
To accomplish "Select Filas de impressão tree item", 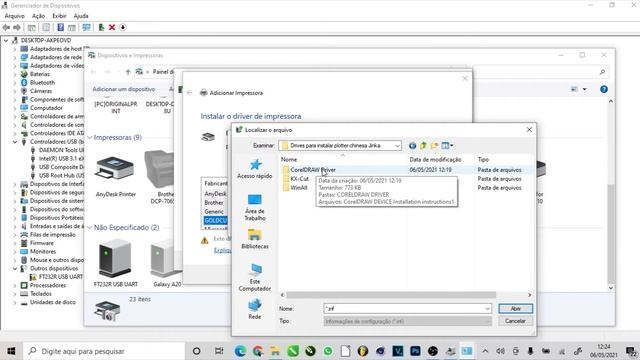I will pyautogui.click(x=53, y=235).
